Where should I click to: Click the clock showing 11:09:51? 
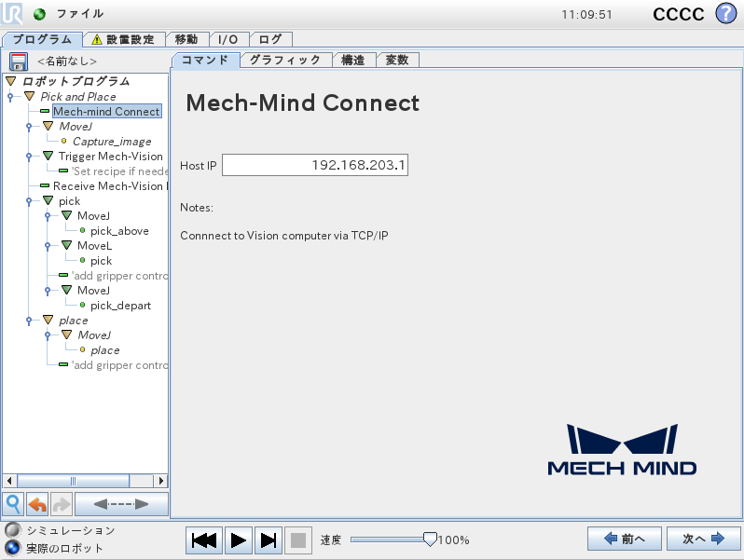587,15
